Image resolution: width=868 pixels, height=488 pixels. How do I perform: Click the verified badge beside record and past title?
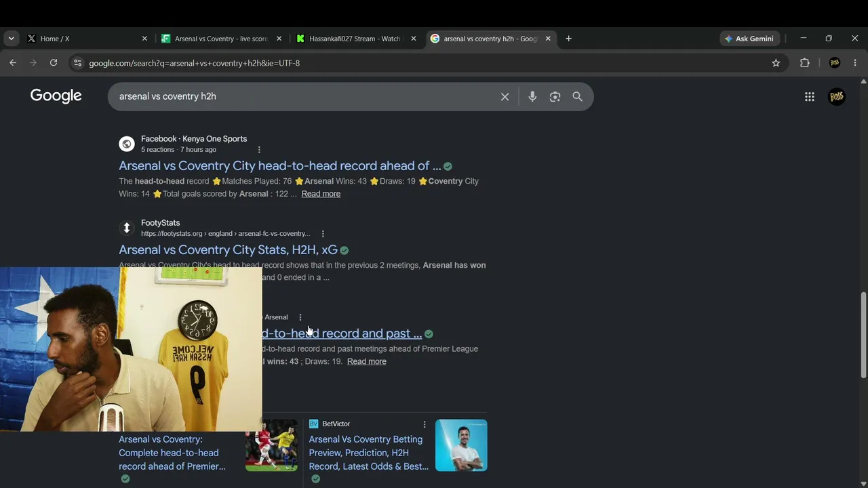(429, 334)
